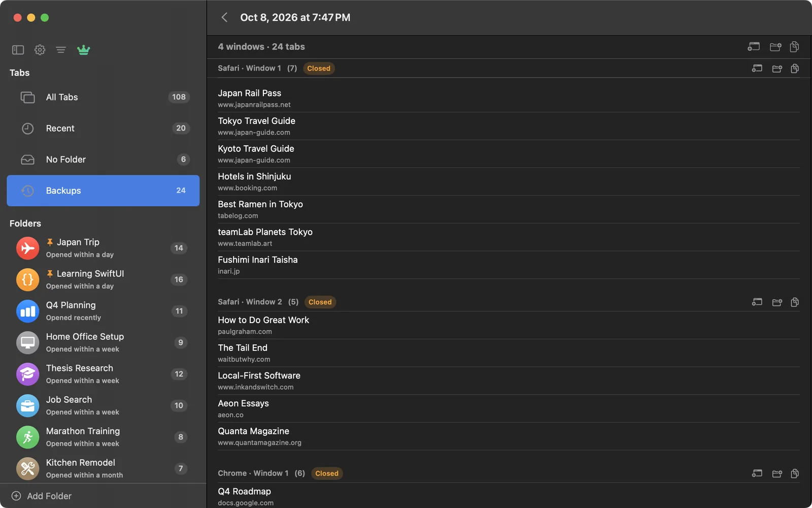
Task: Save Chrome Window 1 tabs to new folder
Action: point(777,473)
